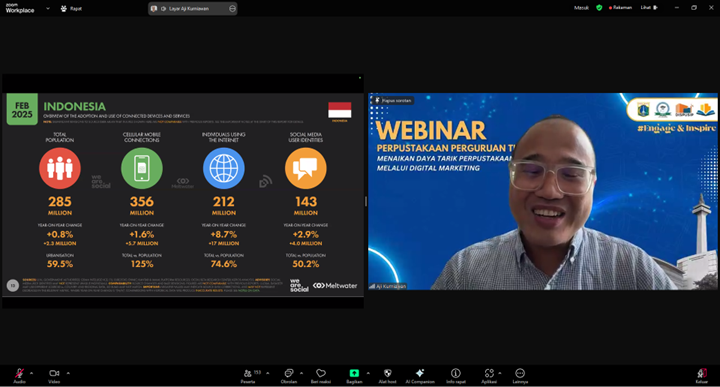Image resolution: width=720 pixels, height=387 pixels.
Task: Open the Lainnya more options menu
Action: [x=520, y=376]
